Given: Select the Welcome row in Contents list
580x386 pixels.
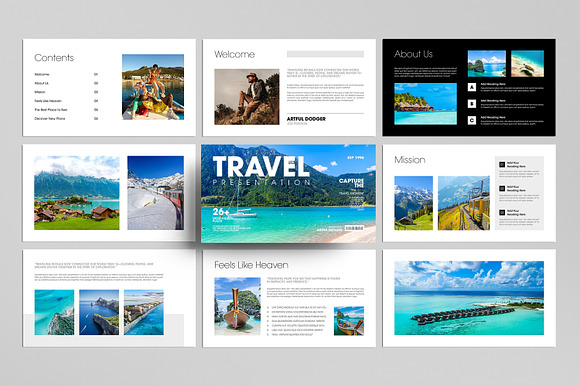Looking at the screenshot, I should 66,74.
